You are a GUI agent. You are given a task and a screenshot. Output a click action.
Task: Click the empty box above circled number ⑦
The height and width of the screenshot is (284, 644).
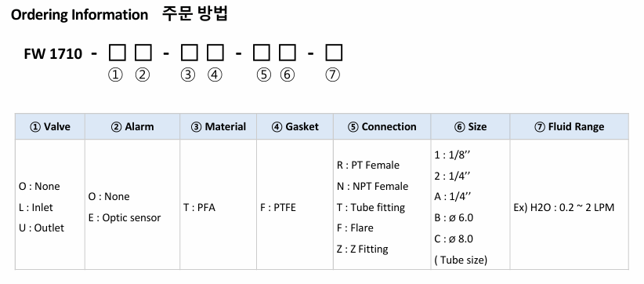click(x=334, y=53)
